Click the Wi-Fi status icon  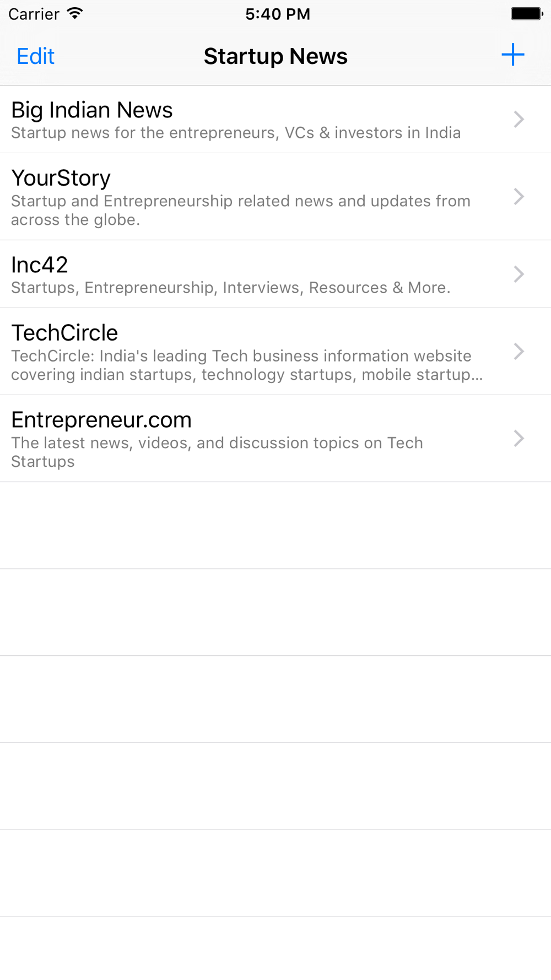coord(74,13)
